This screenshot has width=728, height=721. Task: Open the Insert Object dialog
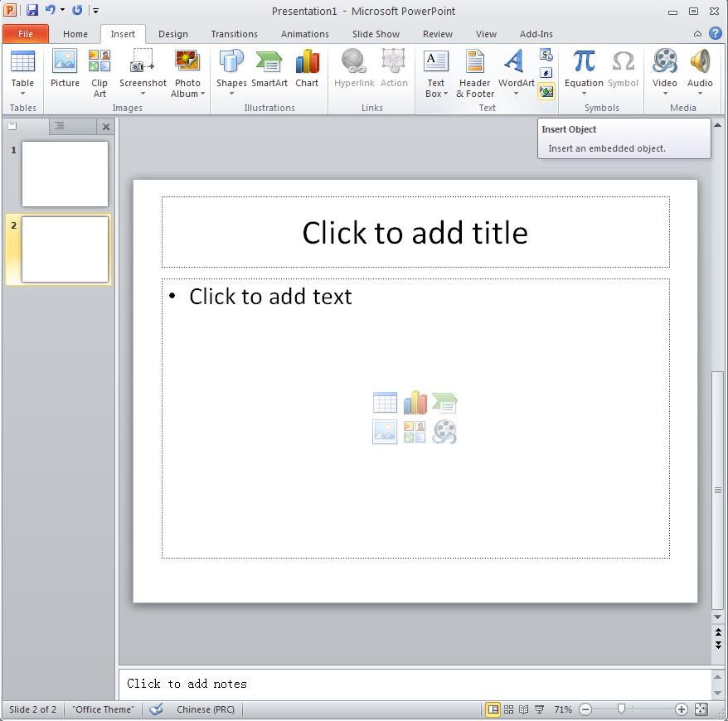(x=546, y=91)
